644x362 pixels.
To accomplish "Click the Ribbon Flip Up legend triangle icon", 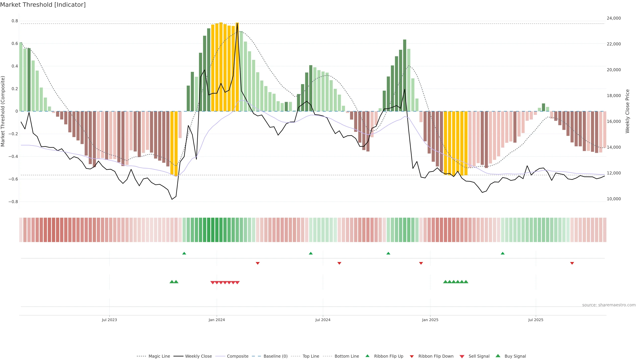I will pyautogui.click(x=367, y=356).
